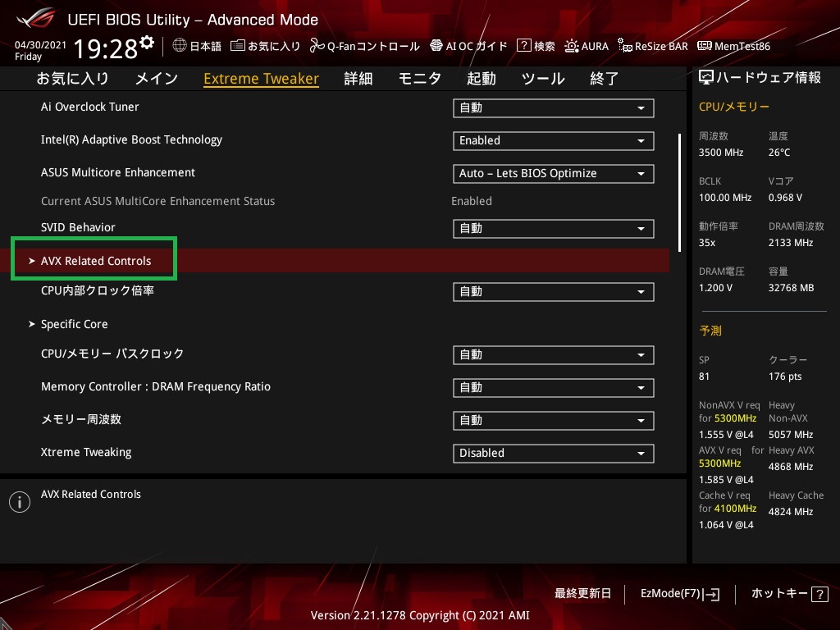840x630 pixels.
Task: Switch to 終了 tab
Action: [x=605, y=79]
